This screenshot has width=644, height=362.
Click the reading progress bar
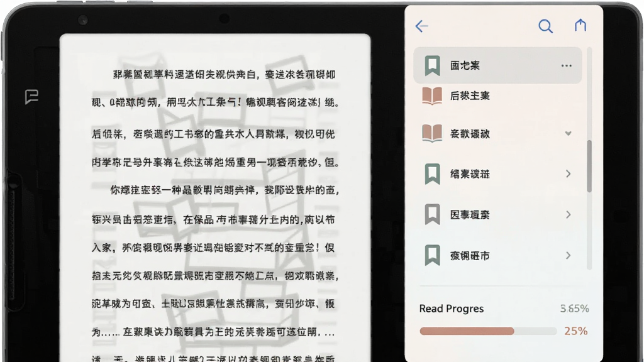coord(488,331)
